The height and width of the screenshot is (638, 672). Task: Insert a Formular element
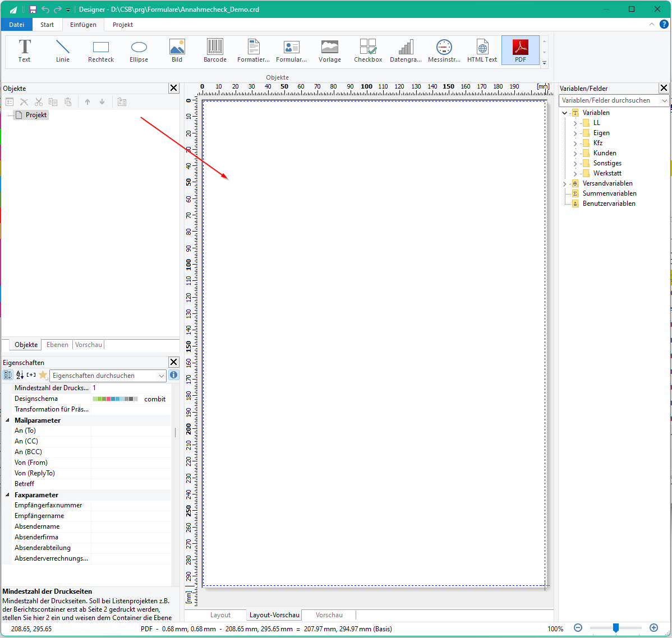(292, 50)
